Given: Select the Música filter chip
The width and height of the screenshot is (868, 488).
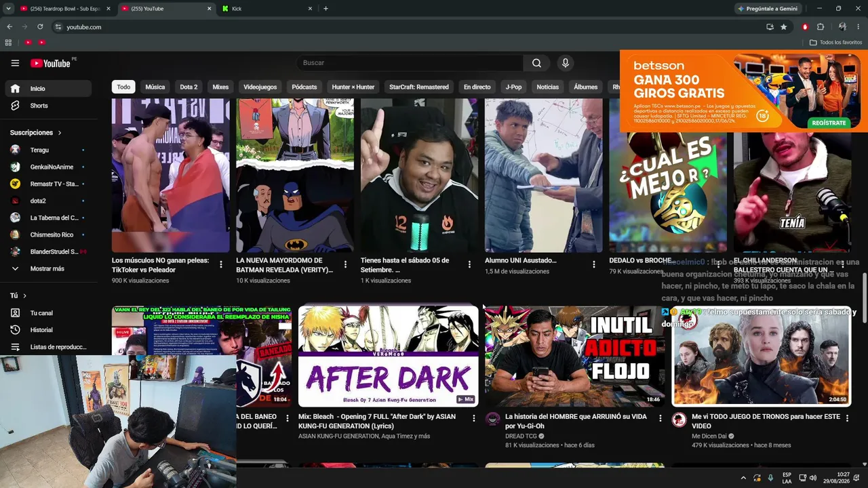Looking at the screenshot, I should pyautogui.click(x=155, y=87).
